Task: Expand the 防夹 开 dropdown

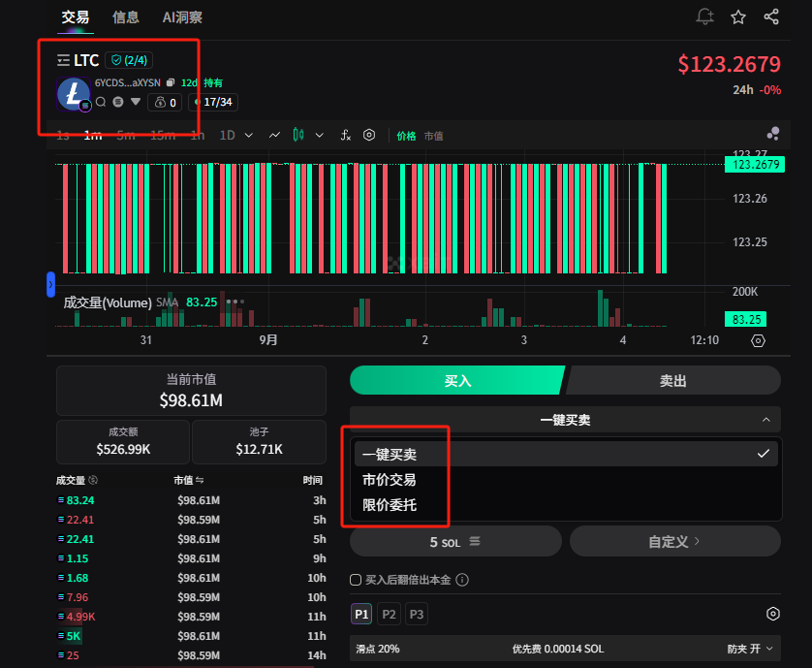Action: (x=750, y=649)
